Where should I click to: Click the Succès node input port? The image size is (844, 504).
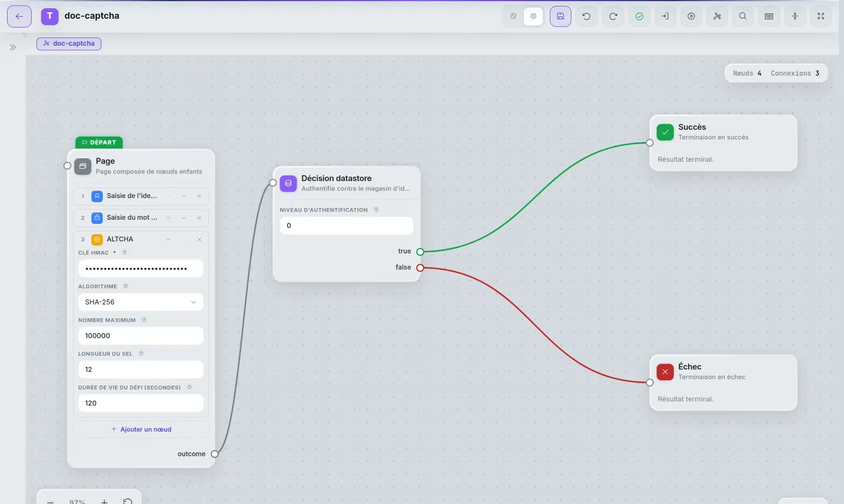[650, 143]
